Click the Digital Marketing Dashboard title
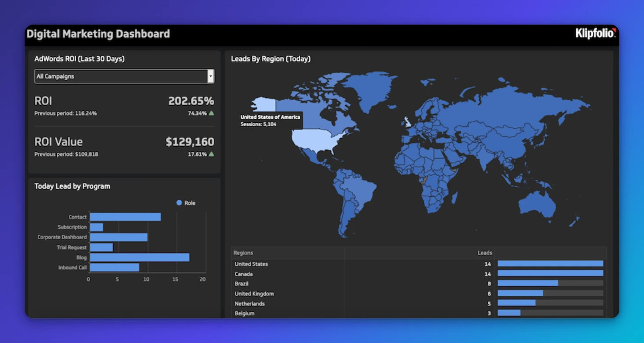 [x=98, y=34]
